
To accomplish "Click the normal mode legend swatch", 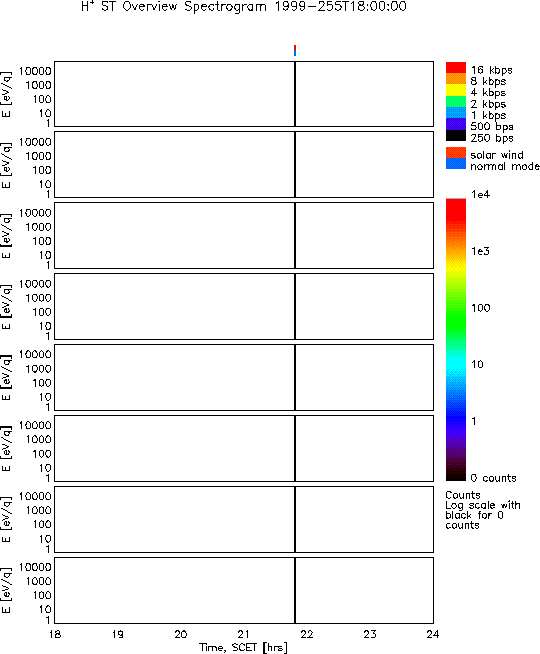I will click(x=456, y=164).
